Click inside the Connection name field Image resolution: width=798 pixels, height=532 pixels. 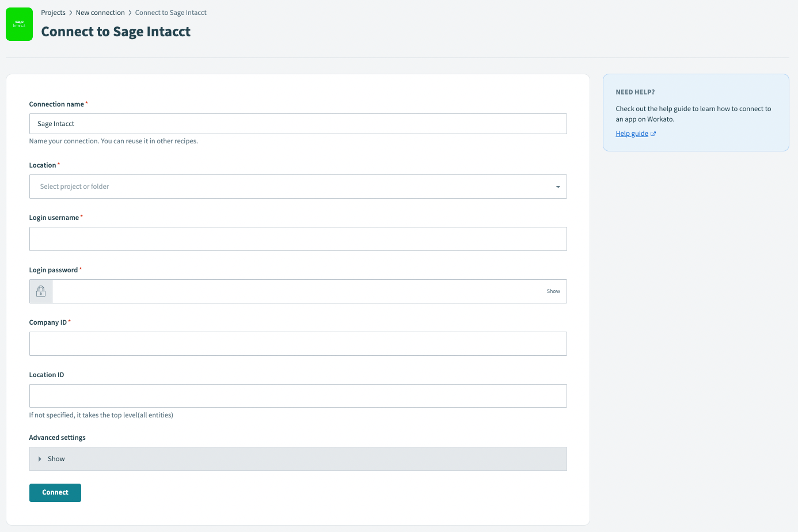point(298,123)
